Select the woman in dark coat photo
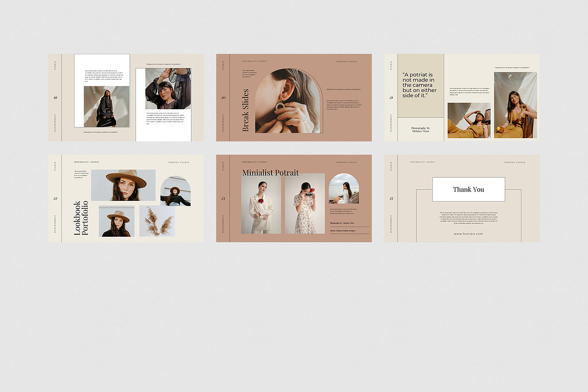The image size is (588, 392). pos(106,106)
